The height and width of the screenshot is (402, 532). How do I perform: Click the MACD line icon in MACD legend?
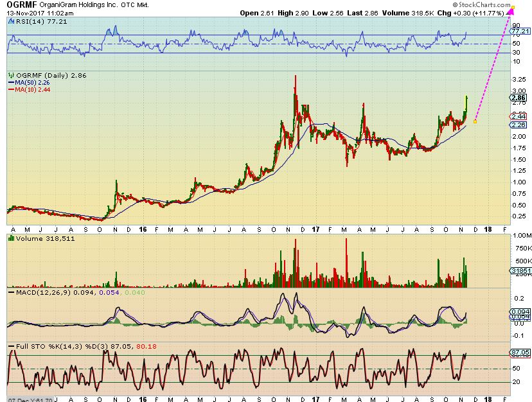coord(10,293)
